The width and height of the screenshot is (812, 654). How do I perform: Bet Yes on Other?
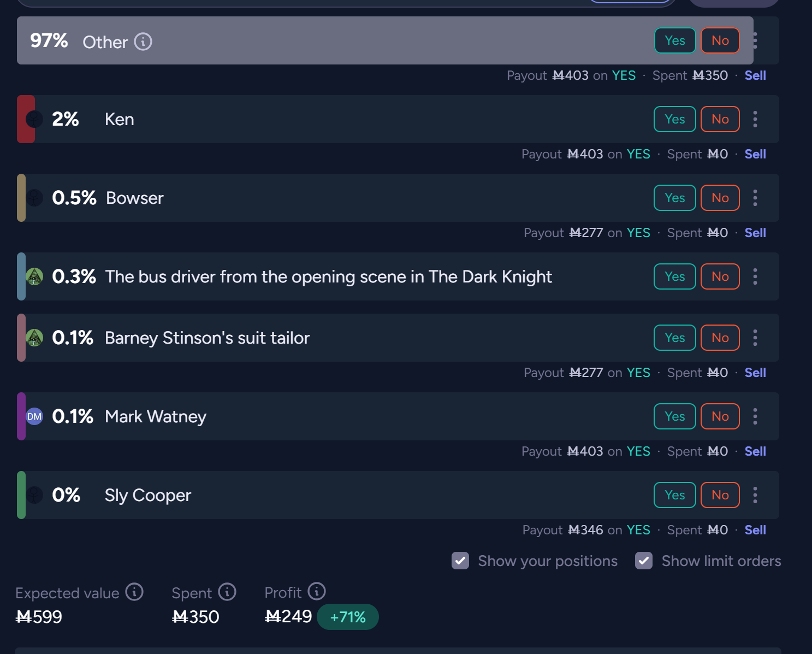[x=675, y=40]
